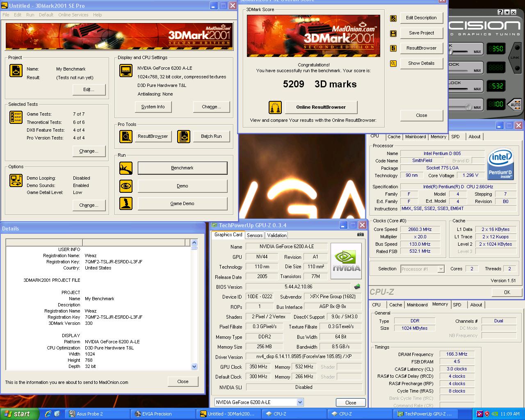
Task: Click OK in the CPU-Z window
Action: tap(507, 292)
